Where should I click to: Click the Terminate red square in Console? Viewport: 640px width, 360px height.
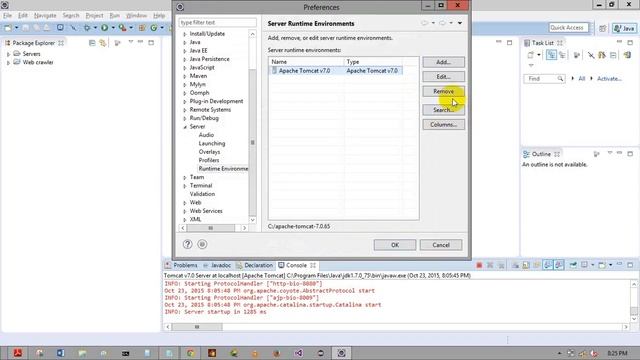[479, 265]
